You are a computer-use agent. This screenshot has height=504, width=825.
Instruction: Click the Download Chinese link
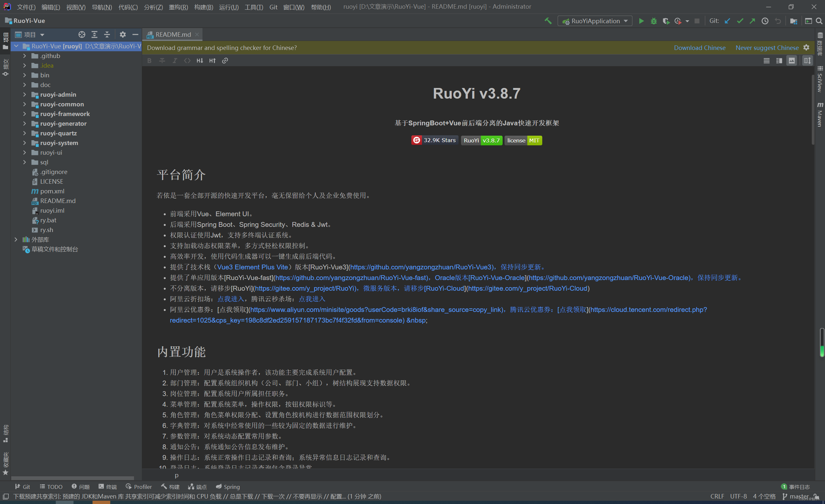click(700, 48)
